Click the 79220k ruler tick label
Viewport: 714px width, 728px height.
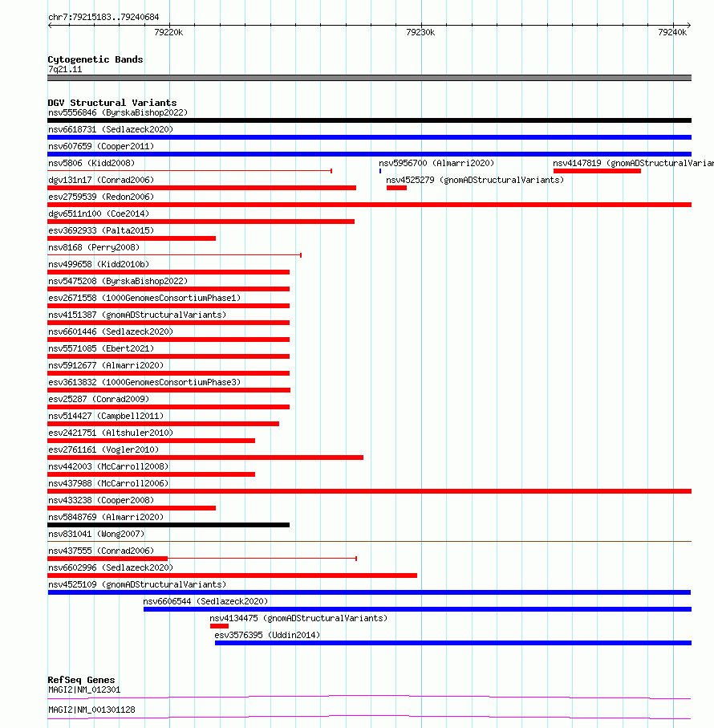[x=169, y=32]
